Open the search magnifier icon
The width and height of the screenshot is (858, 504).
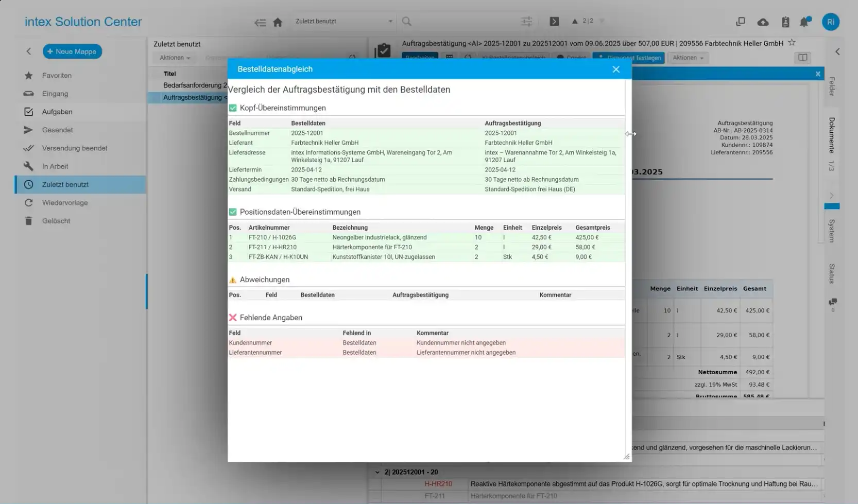click(407, 22)
